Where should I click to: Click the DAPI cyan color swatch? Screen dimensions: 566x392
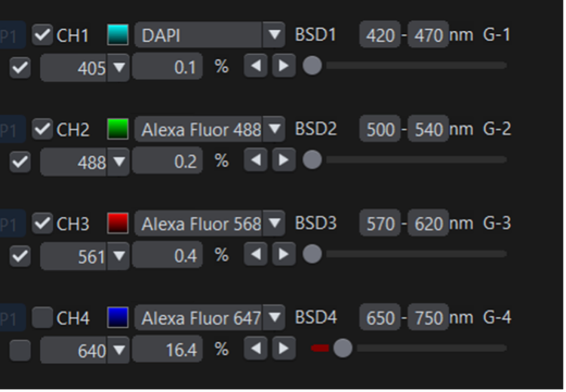(118, 35)
